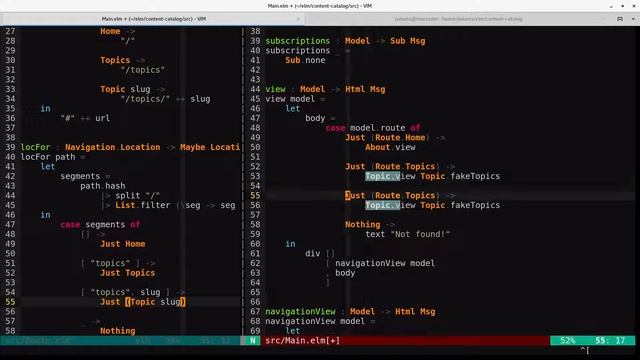640x360 pixels.
Task: Click "Just (Route.Topics)" on right line 52
Action: click(393, 167)
